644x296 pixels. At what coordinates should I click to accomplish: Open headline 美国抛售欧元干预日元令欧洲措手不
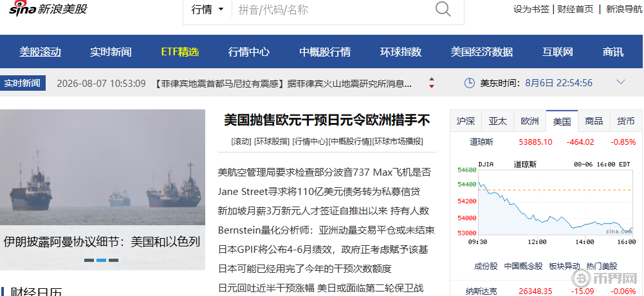coord(327,120)
